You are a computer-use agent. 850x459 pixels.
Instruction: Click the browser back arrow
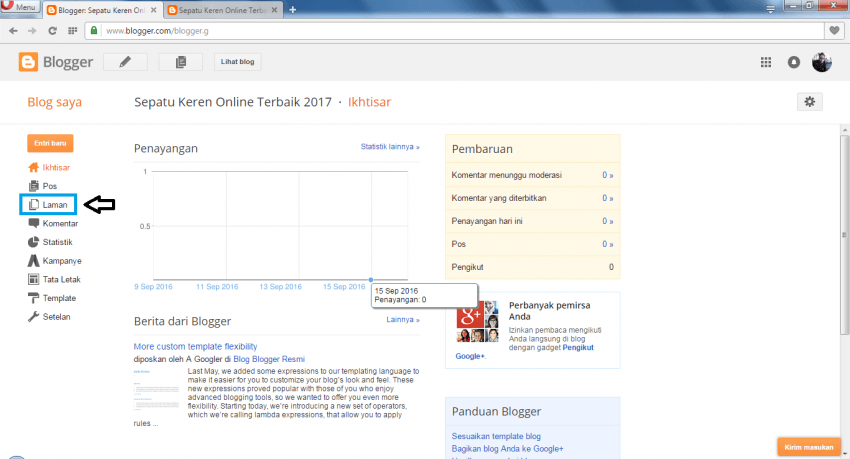[13, 31]
